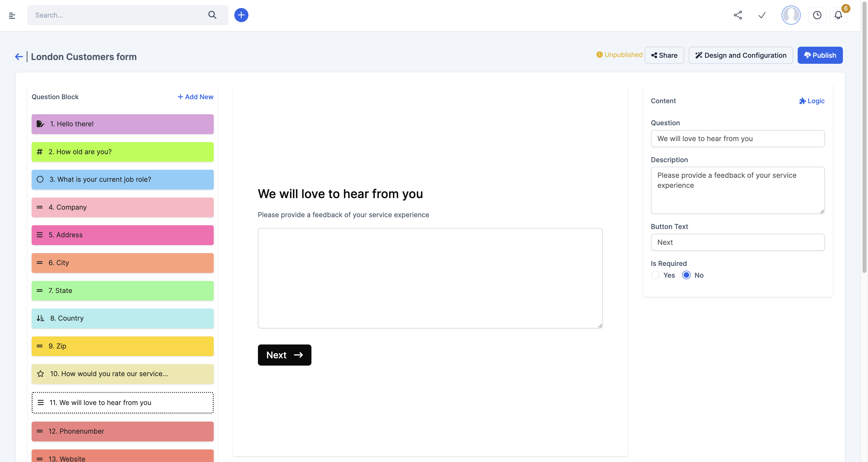Click Add New question link
The image size is (868, 462).
point(195,97)
